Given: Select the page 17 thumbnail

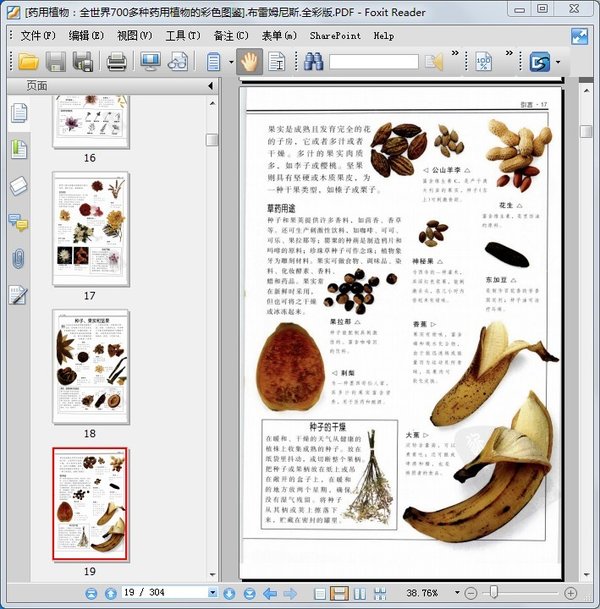Looking at the screenshot, I should [91, 230].
